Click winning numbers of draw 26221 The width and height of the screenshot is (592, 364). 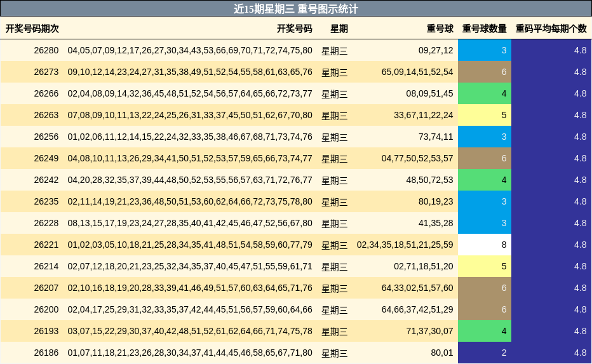click(190, 245)
